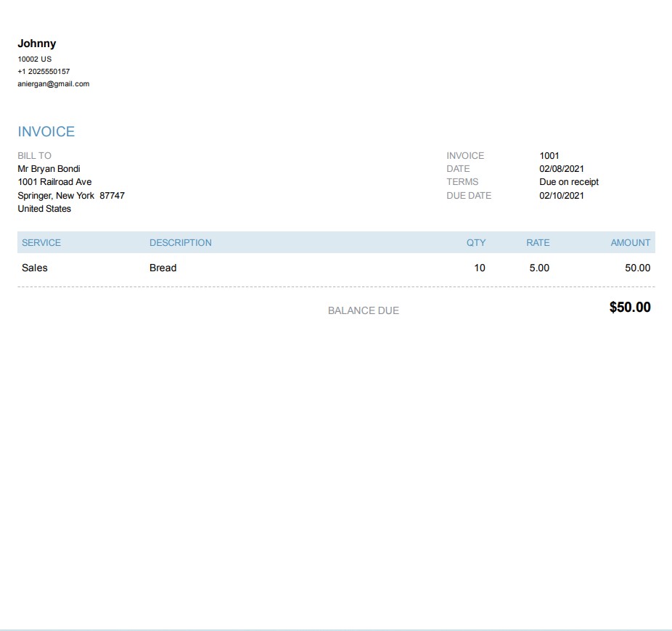The height and width of the screenshot is (631, 672).
Task: Click the phone number +1 2025550157
Action: (x=44, y=72)
